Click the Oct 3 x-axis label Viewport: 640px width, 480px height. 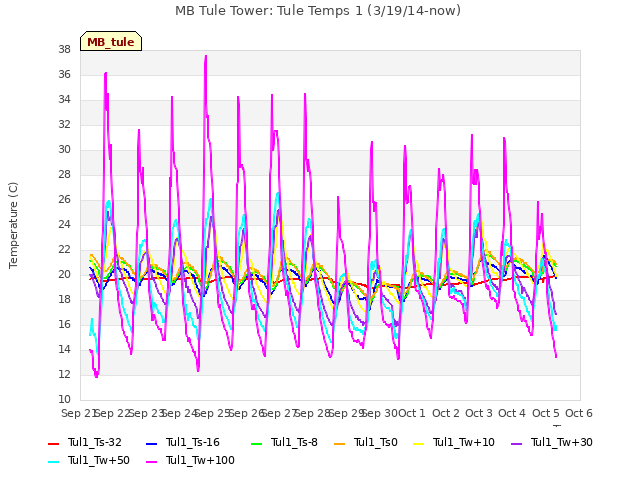click(479, 413)
